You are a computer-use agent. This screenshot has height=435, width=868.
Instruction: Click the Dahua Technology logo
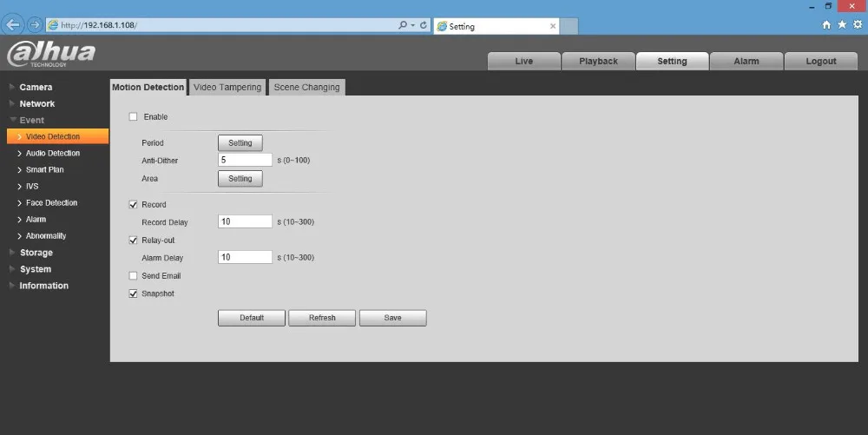coord(51,53)
